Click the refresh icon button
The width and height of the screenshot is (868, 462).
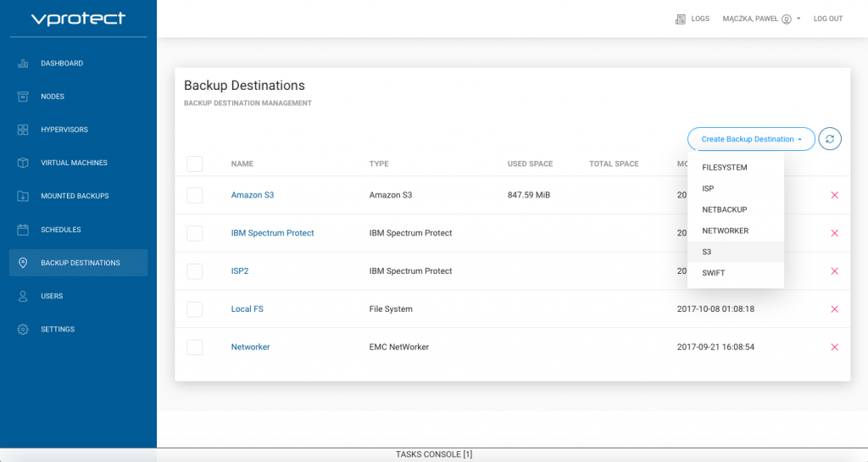(x=830, y=139)
